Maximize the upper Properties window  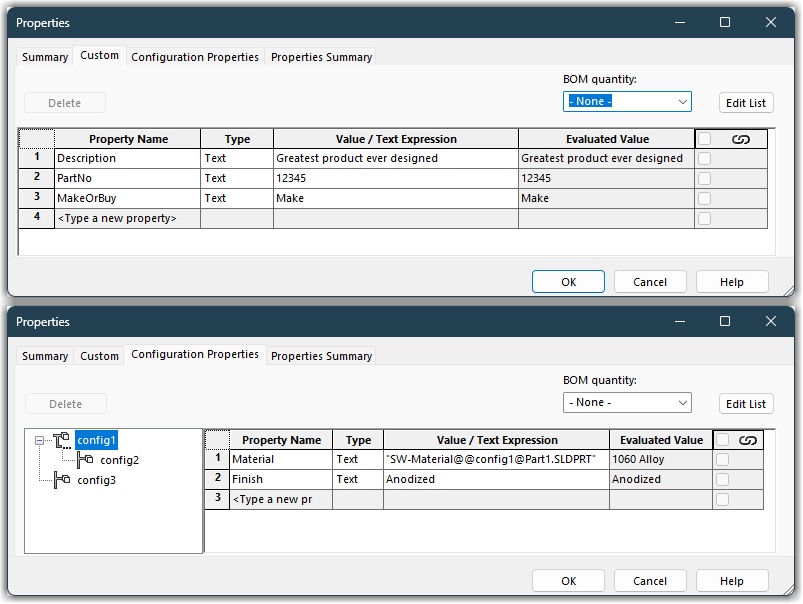pos(725,22)
